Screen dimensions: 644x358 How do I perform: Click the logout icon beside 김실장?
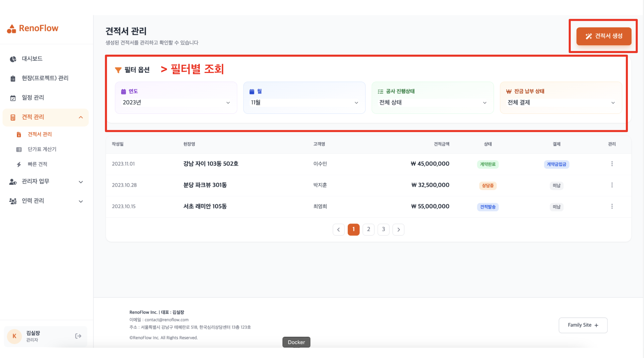click(78, 336)
